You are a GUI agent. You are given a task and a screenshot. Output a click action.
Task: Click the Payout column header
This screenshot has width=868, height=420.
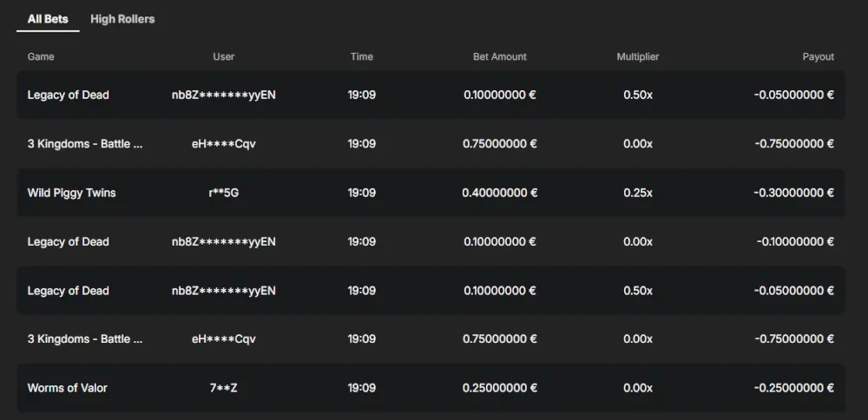[x=818, y=56]
